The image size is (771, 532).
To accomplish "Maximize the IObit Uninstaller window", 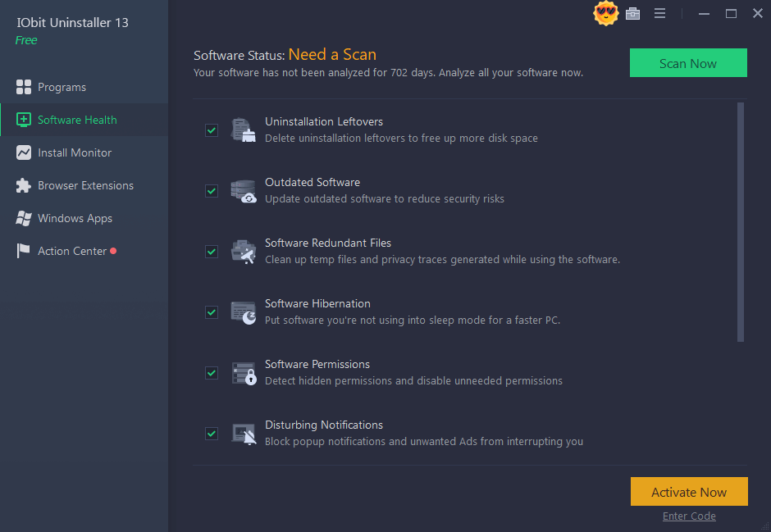I will coord(731,14).
